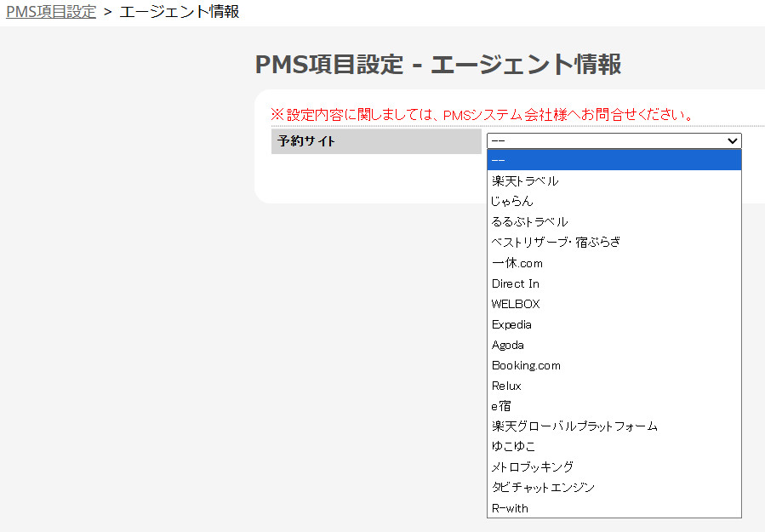Pick Direct In from the list

pos(614,283)
